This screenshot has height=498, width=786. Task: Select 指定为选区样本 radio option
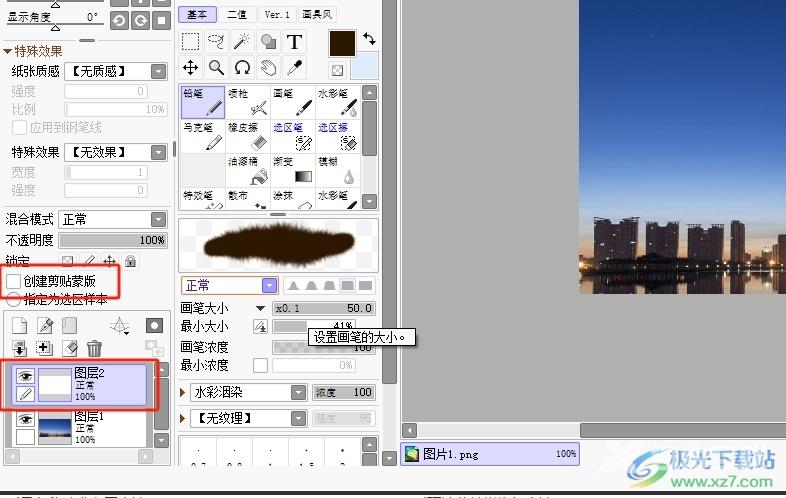[x=14, y=299]
